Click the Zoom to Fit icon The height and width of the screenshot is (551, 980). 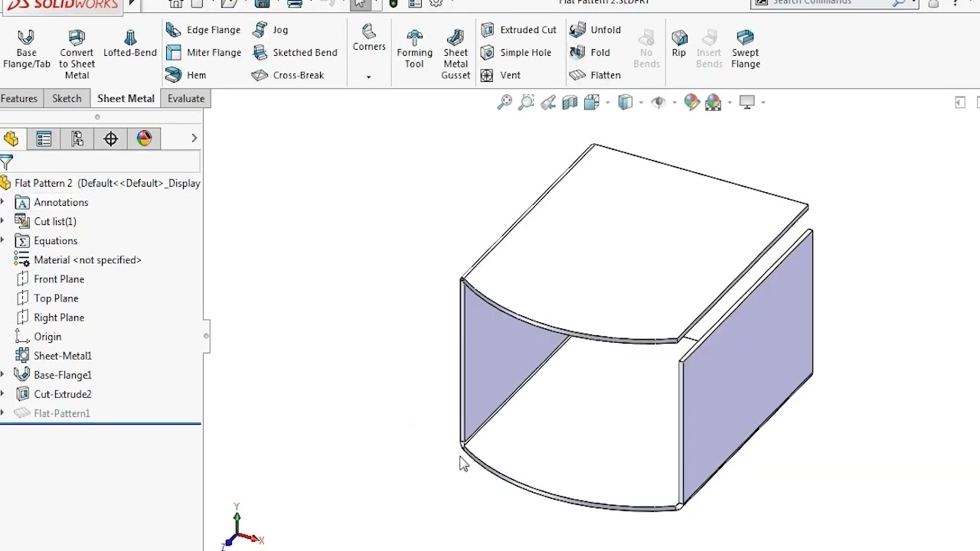tap(504, 102)
